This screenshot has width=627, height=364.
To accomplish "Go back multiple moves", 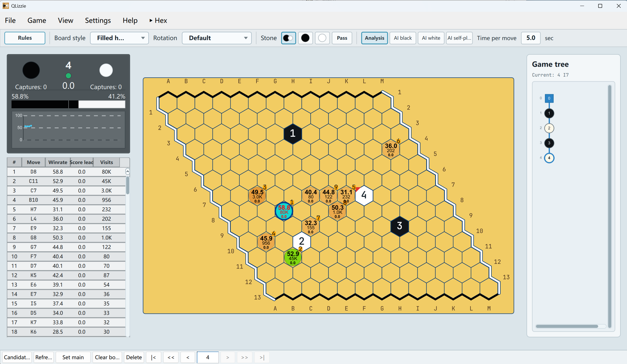I will pos(171,357).
